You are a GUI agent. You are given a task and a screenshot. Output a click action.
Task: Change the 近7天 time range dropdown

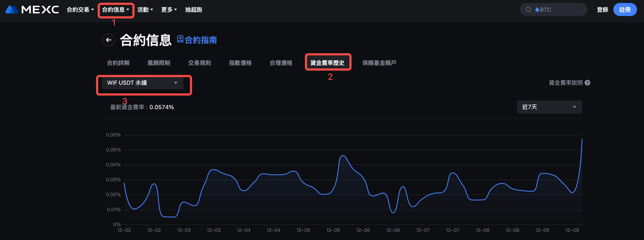coord(549,107)
